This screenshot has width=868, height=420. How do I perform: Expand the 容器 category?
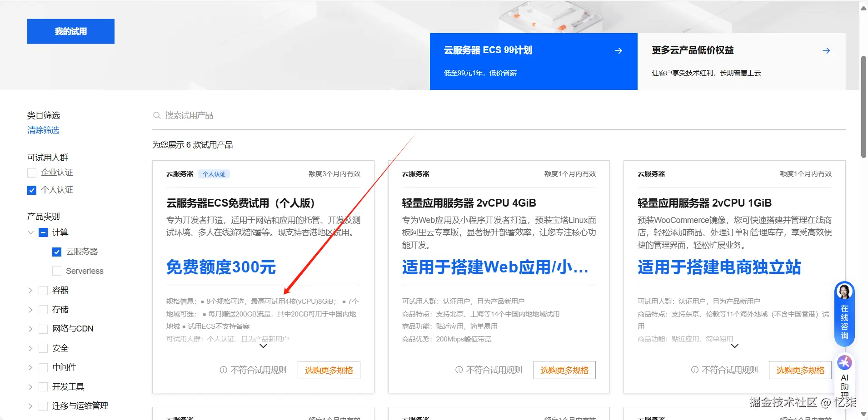[30, 290]
